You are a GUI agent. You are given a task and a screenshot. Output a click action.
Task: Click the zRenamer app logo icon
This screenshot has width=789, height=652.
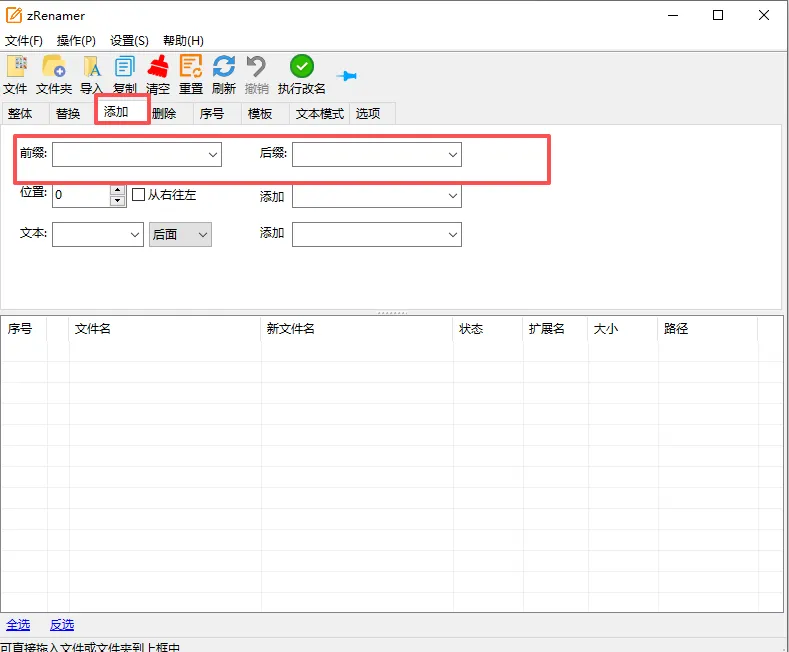pos(14,16)
